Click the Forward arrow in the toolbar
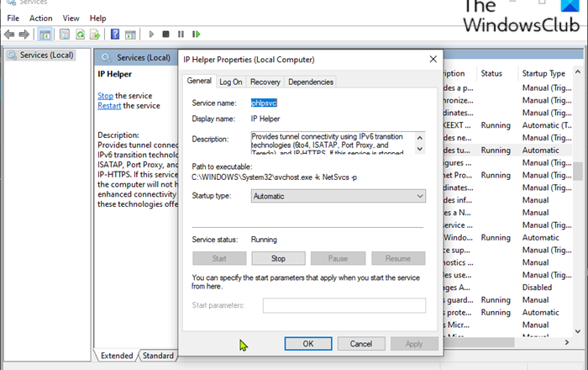Screen dimensions: 588x370 24,34
